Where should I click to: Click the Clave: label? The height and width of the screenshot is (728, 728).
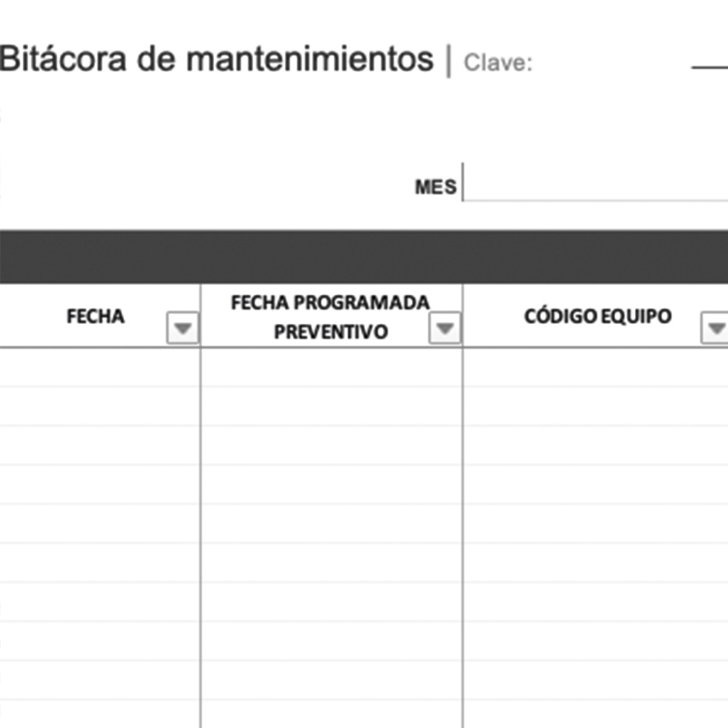(498, 64)
